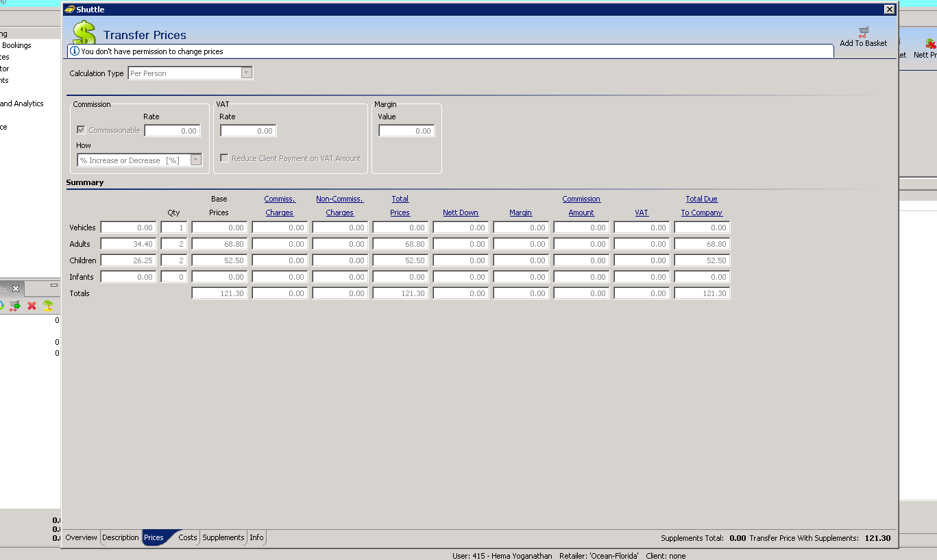Click the Nett Down column link
The height and width of the screenshot is (560, 937).
tap(460, 212)
